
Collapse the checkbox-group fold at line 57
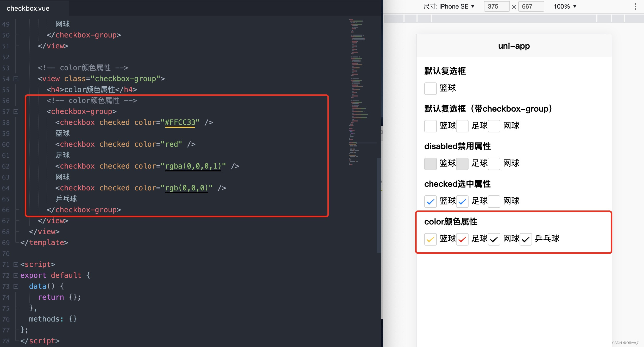tap(16, 111)
